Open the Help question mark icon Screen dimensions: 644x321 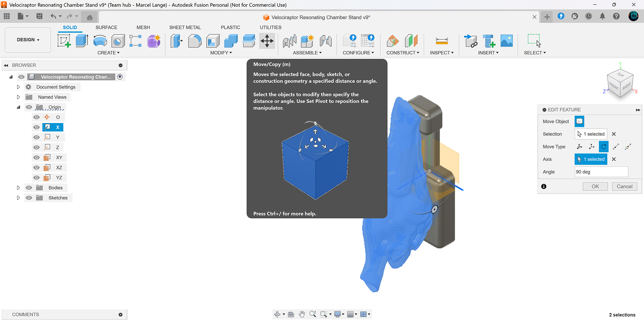click(x=616, y=16)
